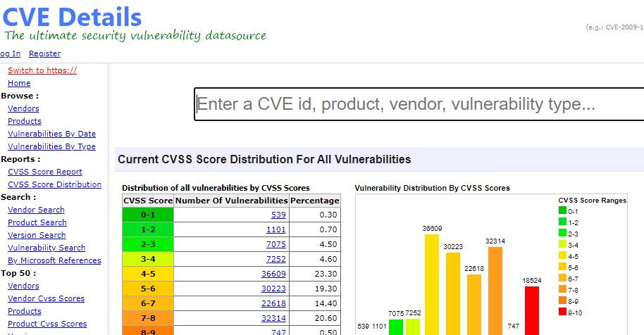Browse Vendors link under Browse section
Image resolution: width=644 pixels, height=335 pixels.
23,108
